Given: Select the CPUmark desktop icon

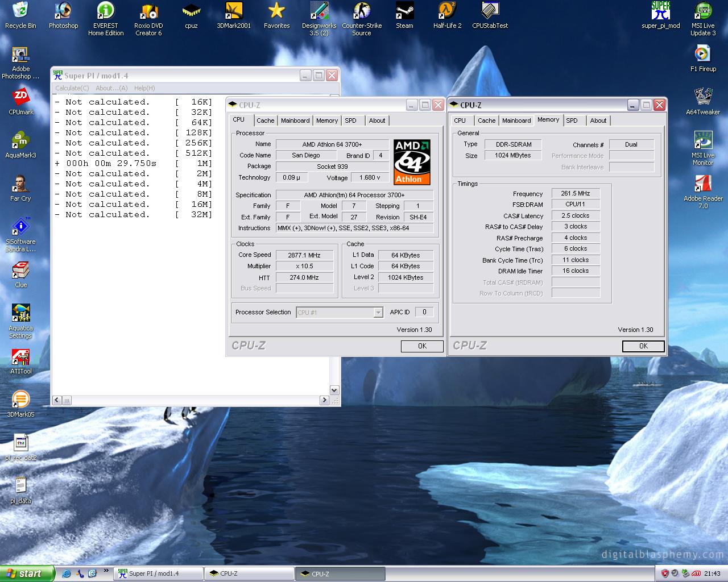Looking at the screenshot, I should (x=20, y=102).
